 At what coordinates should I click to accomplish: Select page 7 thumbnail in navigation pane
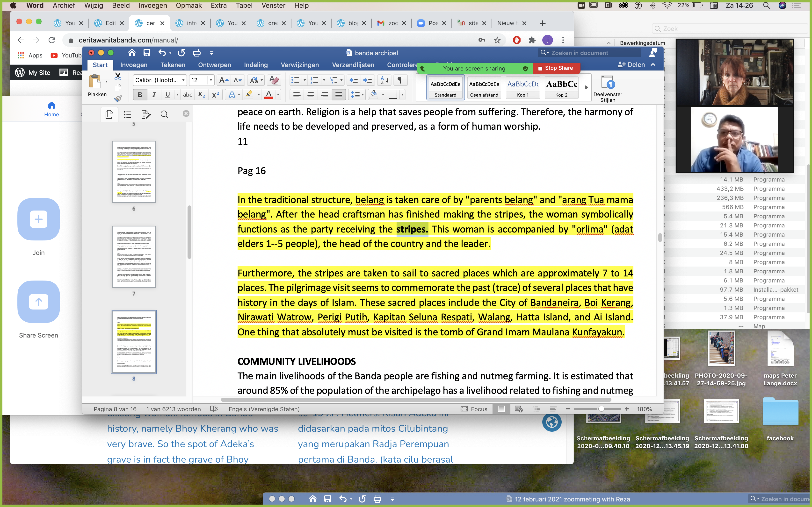tap(134, 256)
